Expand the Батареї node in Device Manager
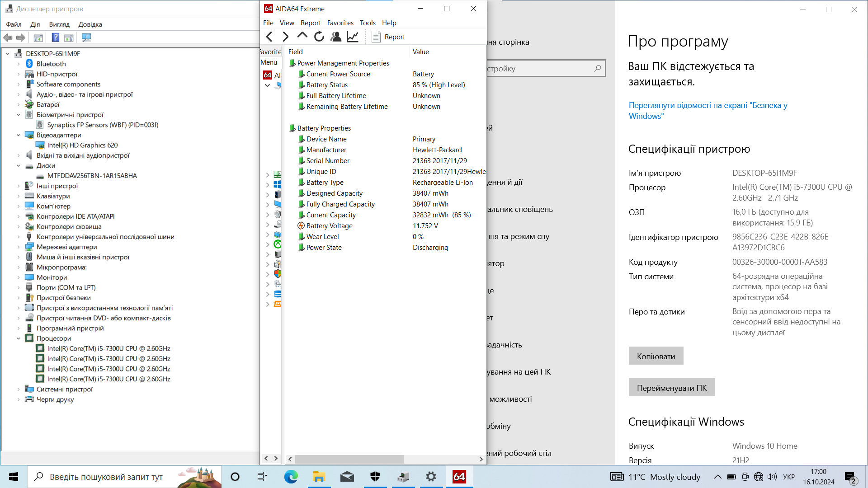Image resolution: width=868 pixels, height=488 pixels. (x=19, y=104)
